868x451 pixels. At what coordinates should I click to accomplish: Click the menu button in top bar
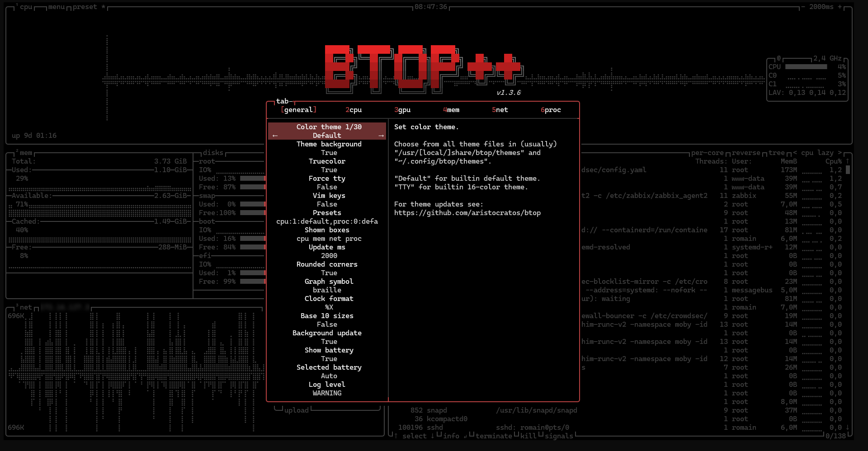click(57, 7)
